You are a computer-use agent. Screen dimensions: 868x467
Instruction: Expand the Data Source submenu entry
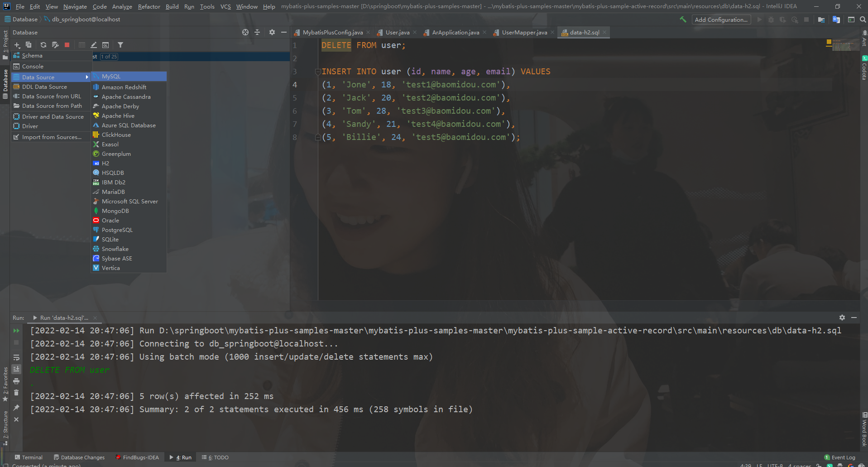click(51, 77)
